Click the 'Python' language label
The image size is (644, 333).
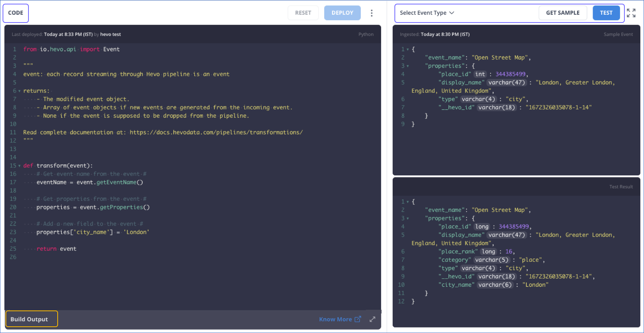click(366, 34)
